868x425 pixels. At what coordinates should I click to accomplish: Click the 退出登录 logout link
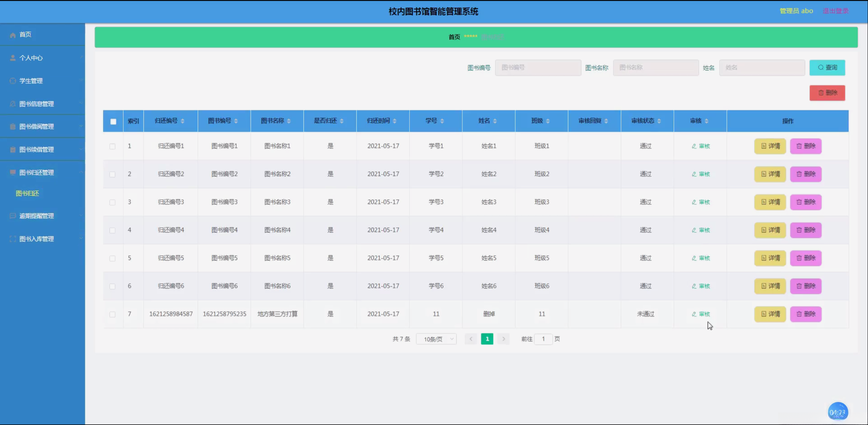click(x=835, y=11)
